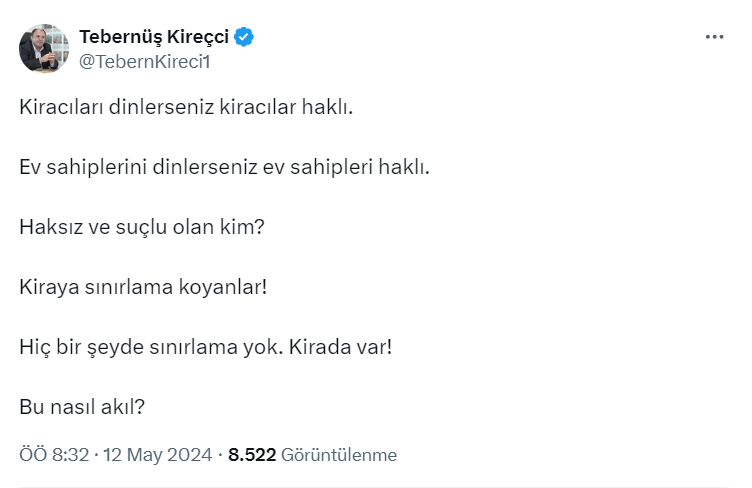This screenshot has width=752, height=488.
Task: Click the line "Kiraya sınırlama koyanlar!"
Action: [x=143, y=287]
